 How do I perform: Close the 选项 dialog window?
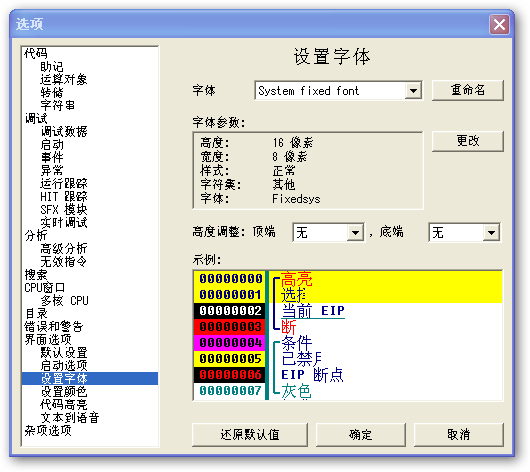click(x=499, y=25)
